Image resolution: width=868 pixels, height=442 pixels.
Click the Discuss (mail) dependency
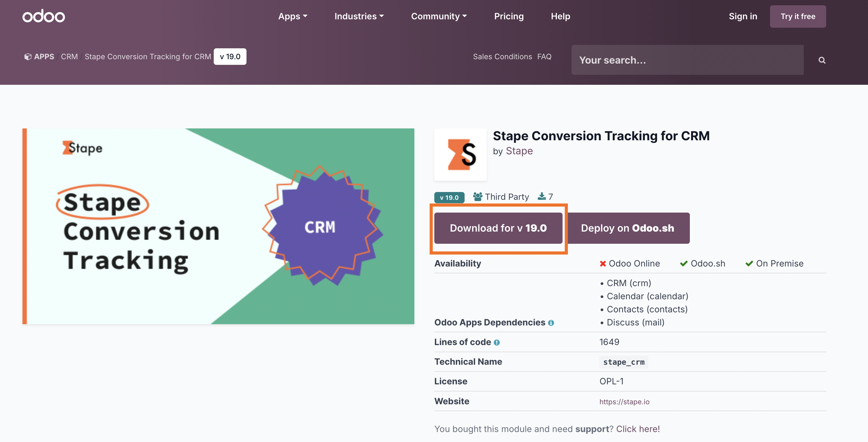635,323
